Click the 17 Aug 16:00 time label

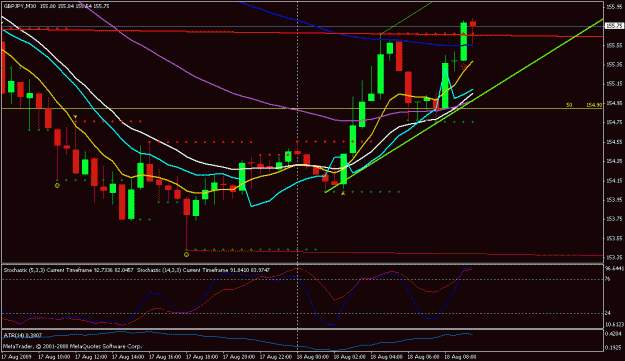coord(165,357)
